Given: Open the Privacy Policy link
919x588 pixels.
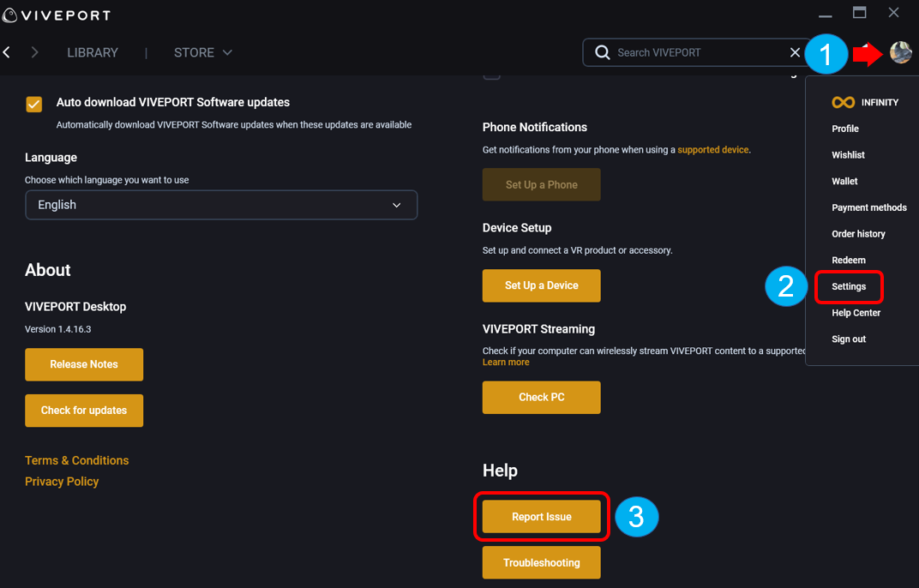Looking at the screenshot, I should [x=62, y=482].
